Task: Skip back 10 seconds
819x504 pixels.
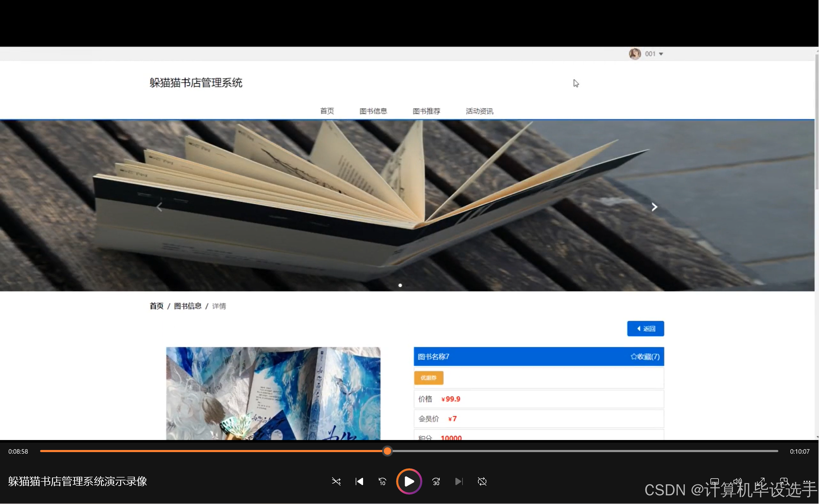Action: coord(382,481)
